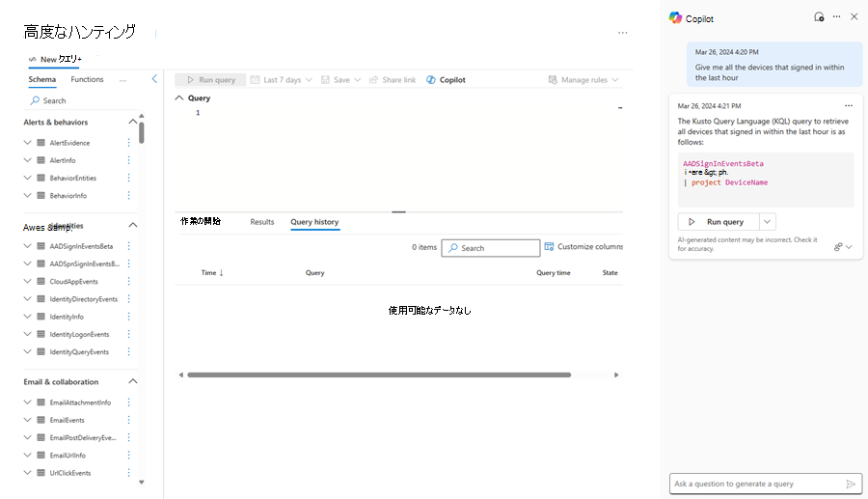Click the IdentityInfo table icon
The image size is (868, 499).
pos(41,317)
